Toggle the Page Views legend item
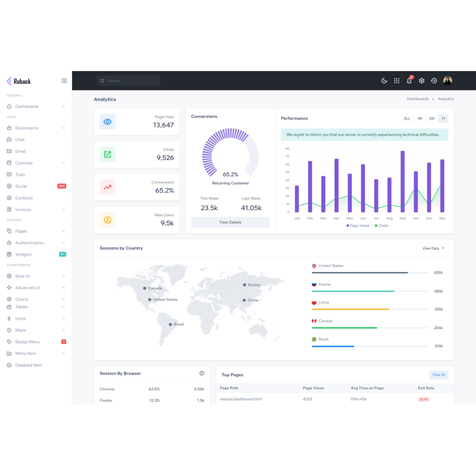 tap(357, 225)
